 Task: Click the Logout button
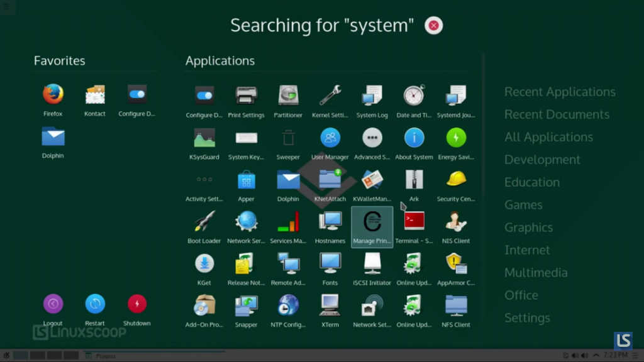click(53, 305)
